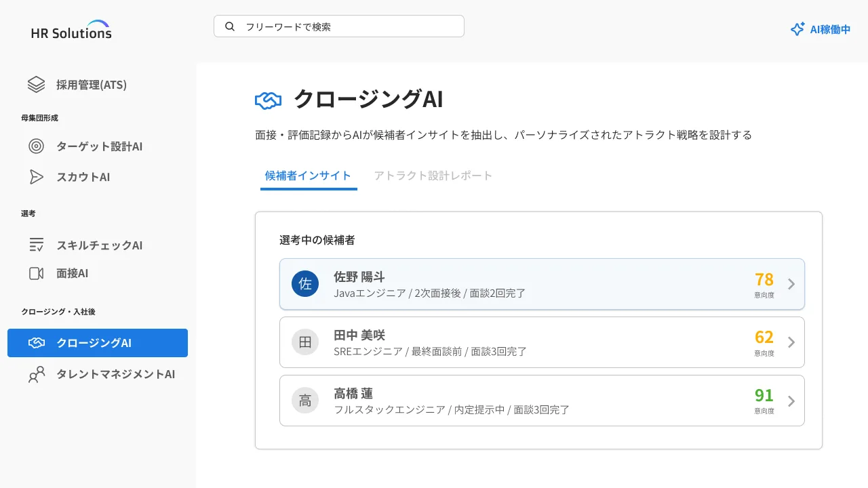Screen dimensions: 868x488
Task: Select the active クロージングAI sidebar item
Action: coord(98,343)
